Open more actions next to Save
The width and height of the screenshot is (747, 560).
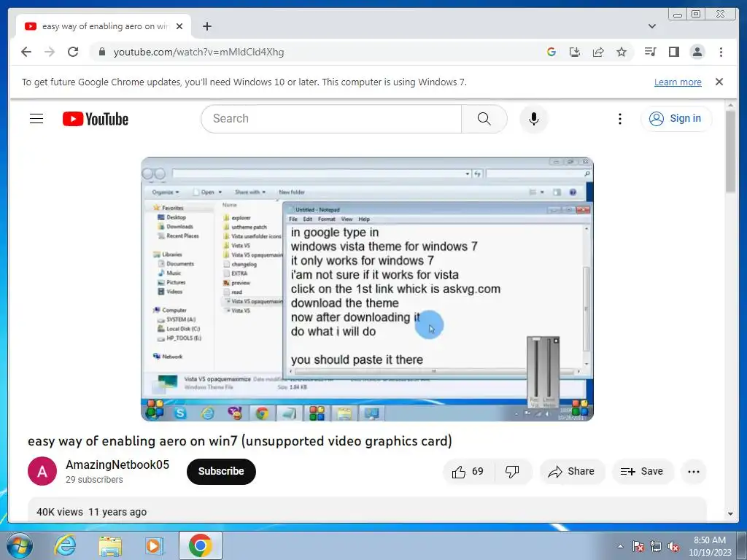click(x=694, y=472)
